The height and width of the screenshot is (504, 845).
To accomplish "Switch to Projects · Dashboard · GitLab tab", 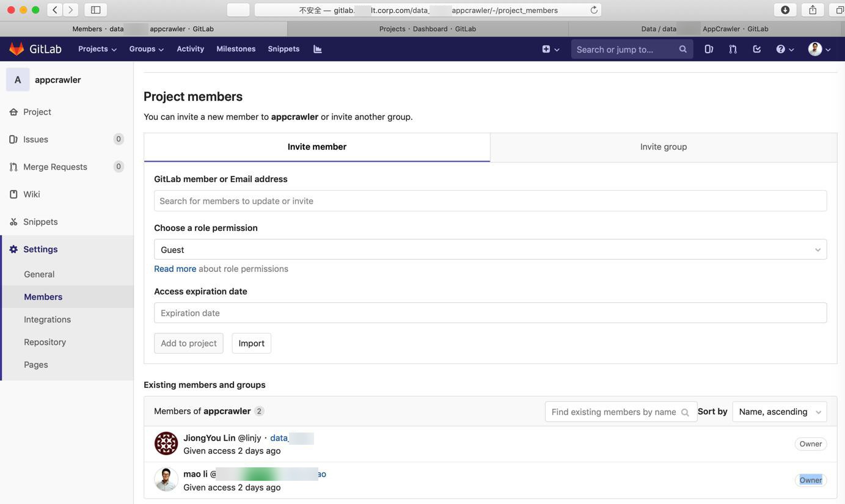I will pyautogui.click(x=428, y=29).
